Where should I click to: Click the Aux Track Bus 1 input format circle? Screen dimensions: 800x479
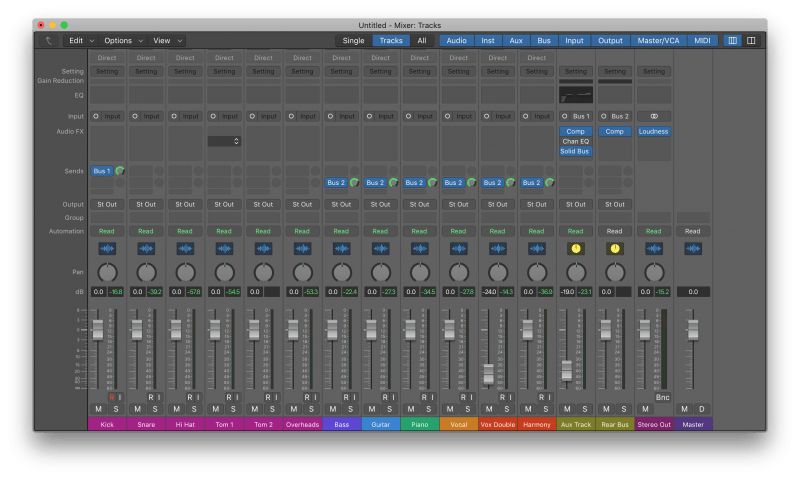tap(564, 116)
